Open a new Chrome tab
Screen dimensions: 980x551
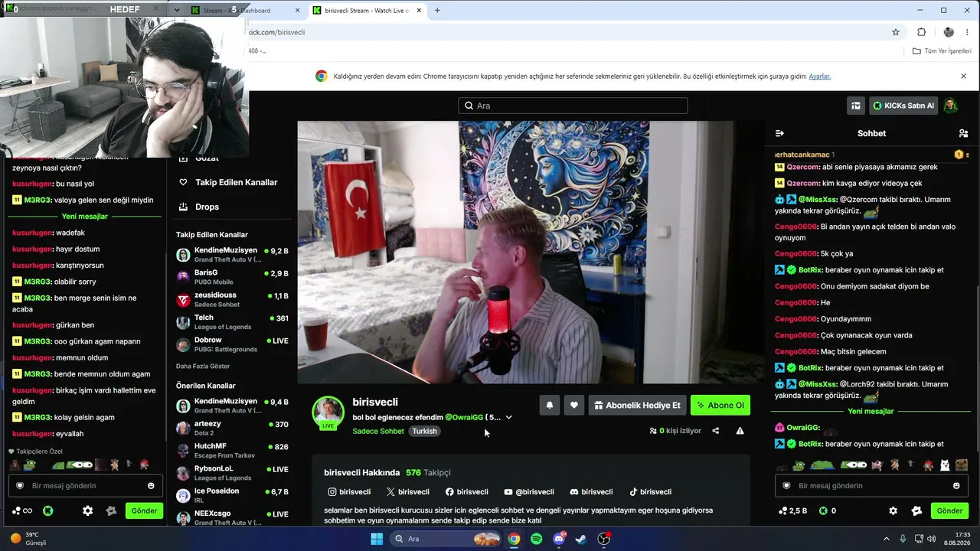click(x=437, y=11)
